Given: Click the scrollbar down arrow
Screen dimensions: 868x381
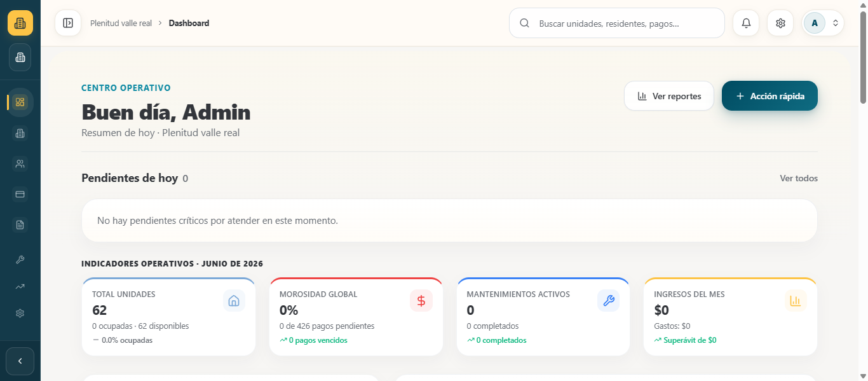Looking at the screenshot, I should [863, 376].
